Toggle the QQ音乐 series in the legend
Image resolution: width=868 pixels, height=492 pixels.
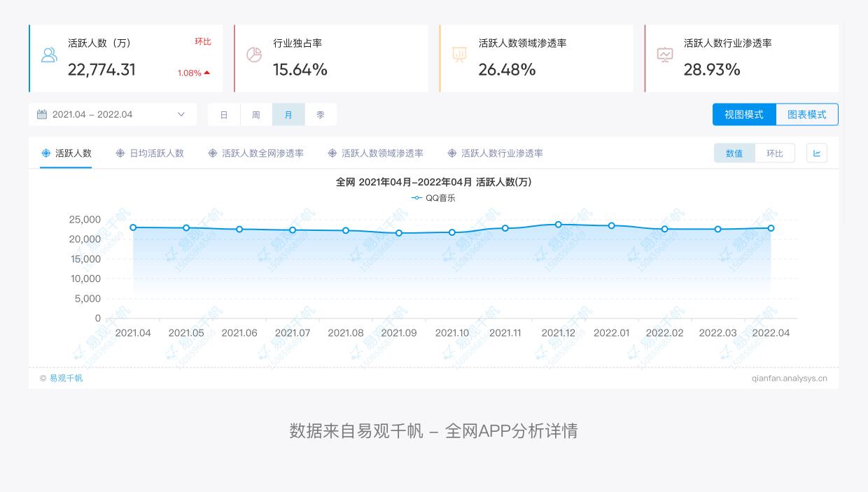click(433, 198)
